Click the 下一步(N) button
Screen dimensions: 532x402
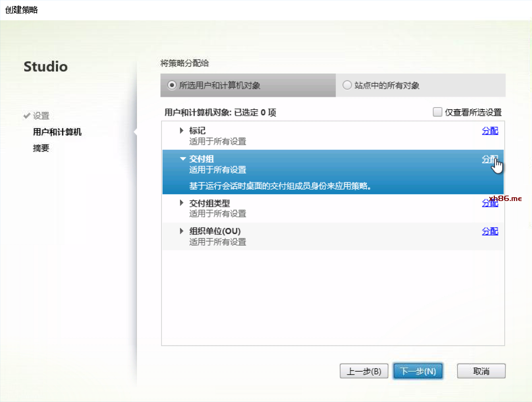click(418, 371)
